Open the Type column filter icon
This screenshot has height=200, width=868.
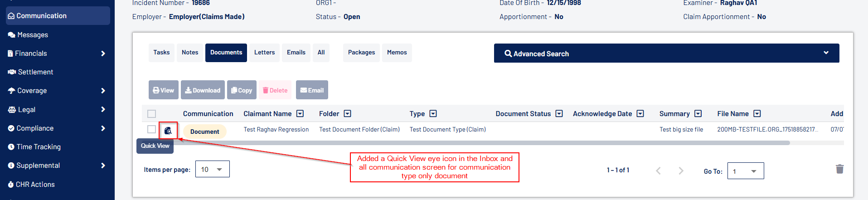point(433,114)
